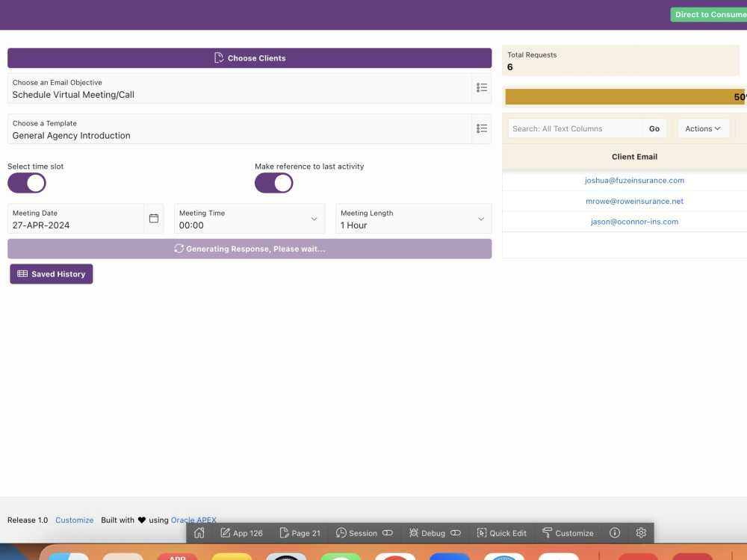Open jason@oconnor-ins.com email link

[x=634, y=222]
